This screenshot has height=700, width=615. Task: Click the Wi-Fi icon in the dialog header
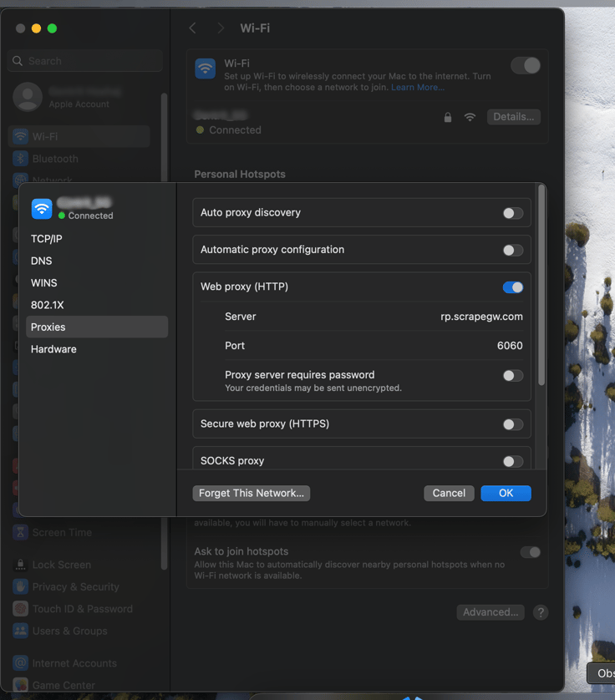[x=42, y=208]
